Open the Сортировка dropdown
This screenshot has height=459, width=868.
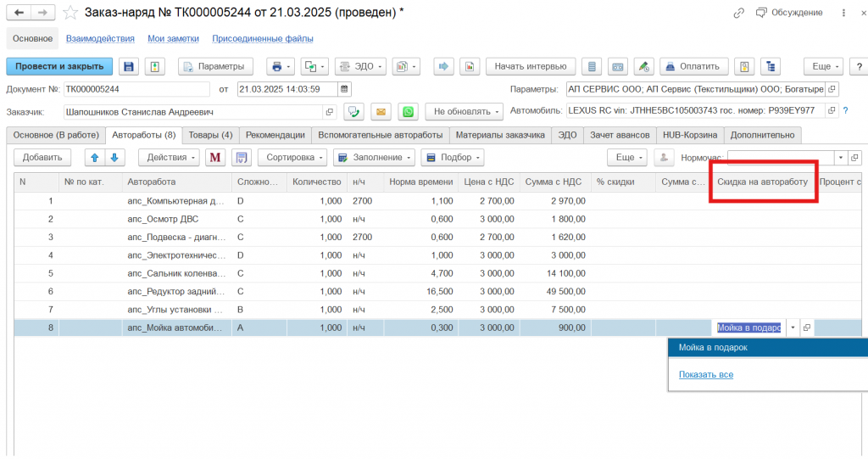[292, 158]
